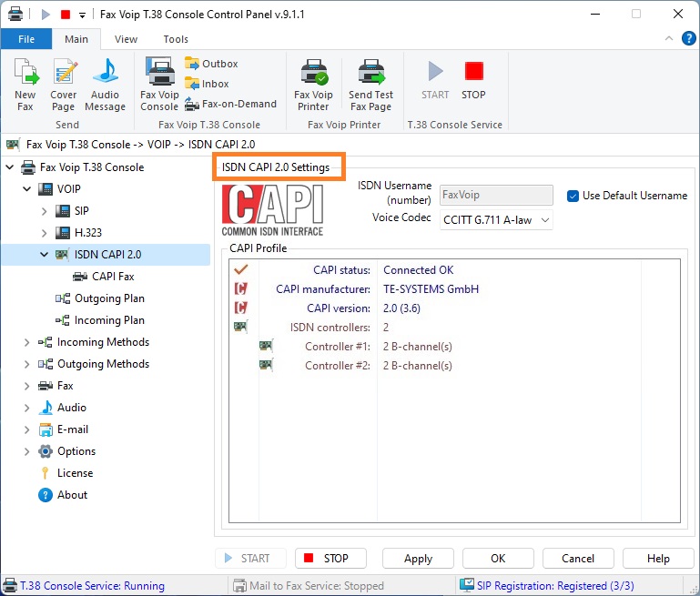The height and width of the screenshot is (596, 700).
Task: Open the Cover Page tool
Action: pos(64,85)
